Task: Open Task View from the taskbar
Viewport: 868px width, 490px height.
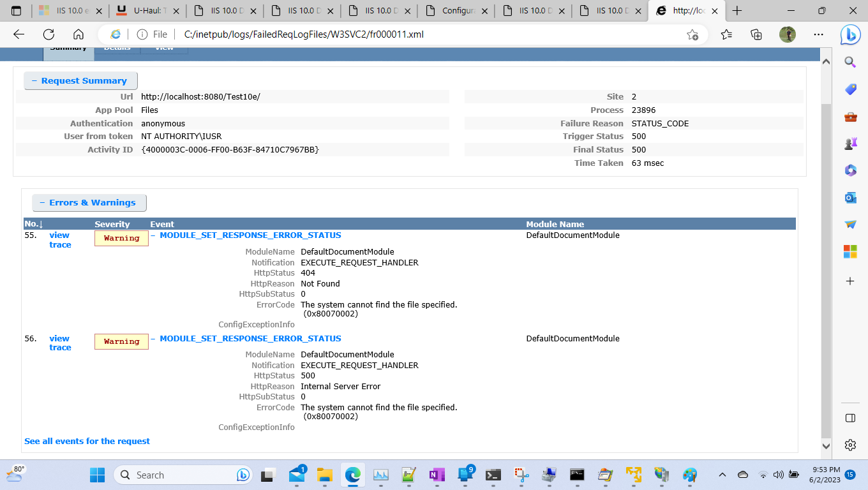Action: 268,475
